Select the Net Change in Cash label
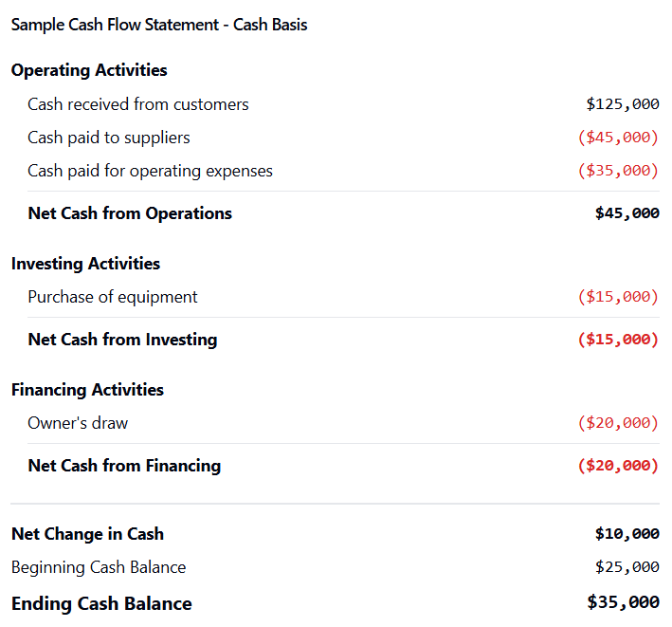The width and height of the screenshot is (672, 627). tap(87, 534)
